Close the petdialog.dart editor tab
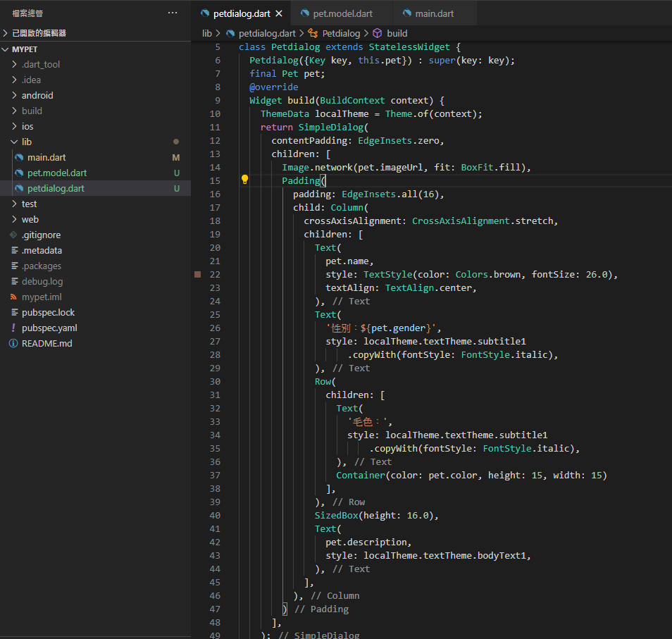Viewport: 672px width, 639px height. coord(278,13)
